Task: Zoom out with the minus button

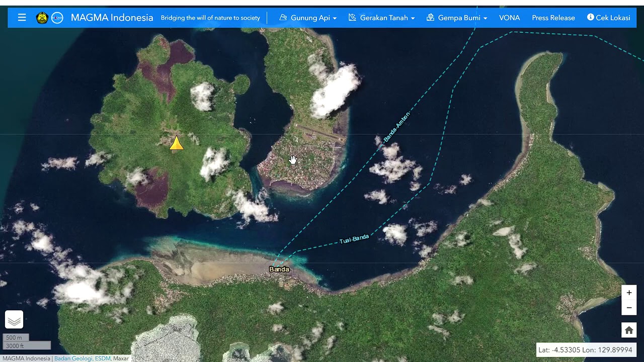Action: 629,308
